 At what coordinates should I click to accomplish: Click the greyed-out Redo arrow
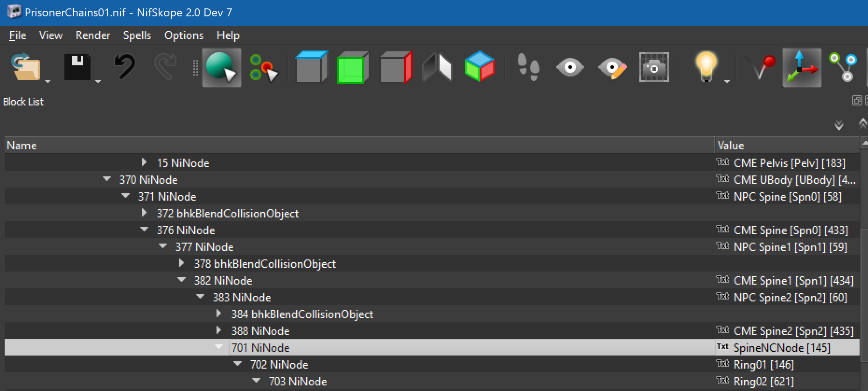[x=165, y=67]
